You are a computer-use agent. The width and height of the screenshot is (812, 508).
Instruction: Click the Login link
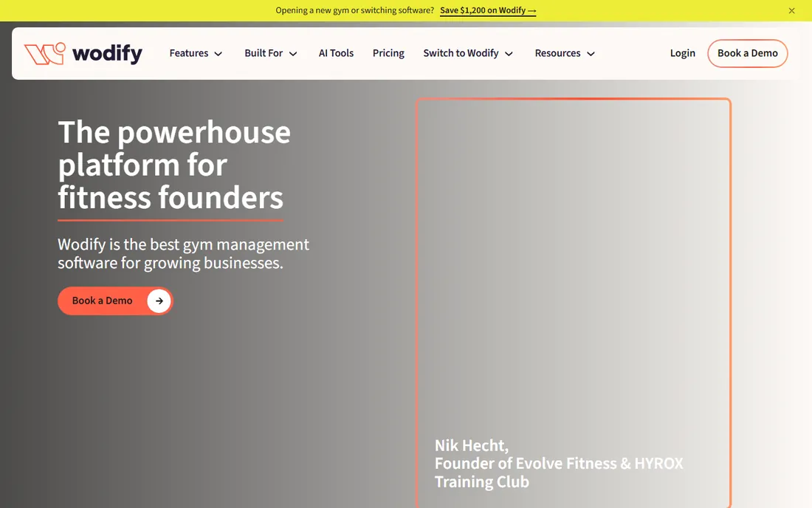pos(683,53)
